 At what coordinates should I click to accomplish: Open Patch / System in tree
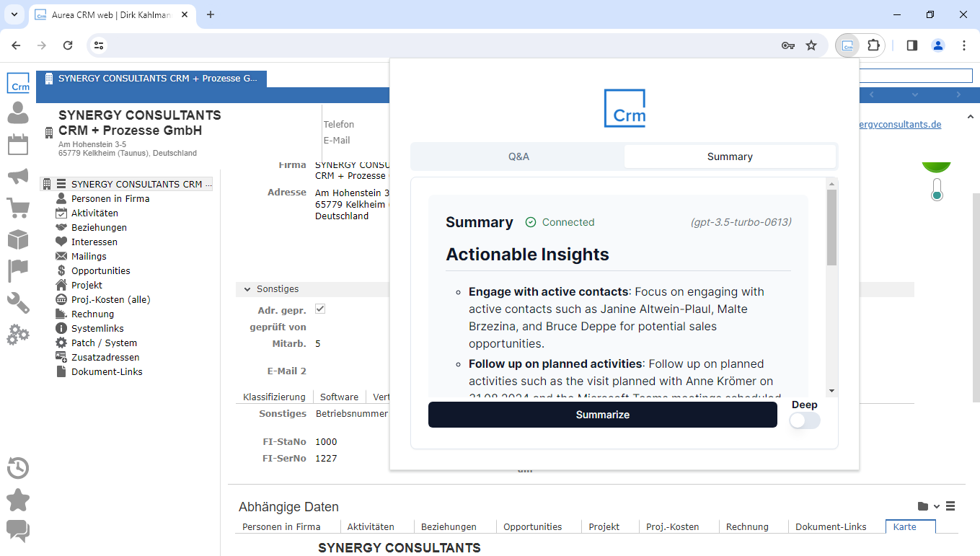tap(104, 343)
